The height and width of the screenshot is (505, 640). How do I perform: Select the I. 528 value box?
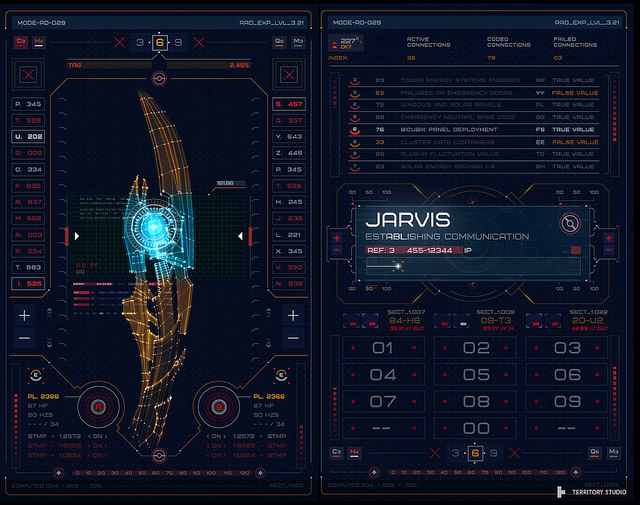(x=28, y=283)
